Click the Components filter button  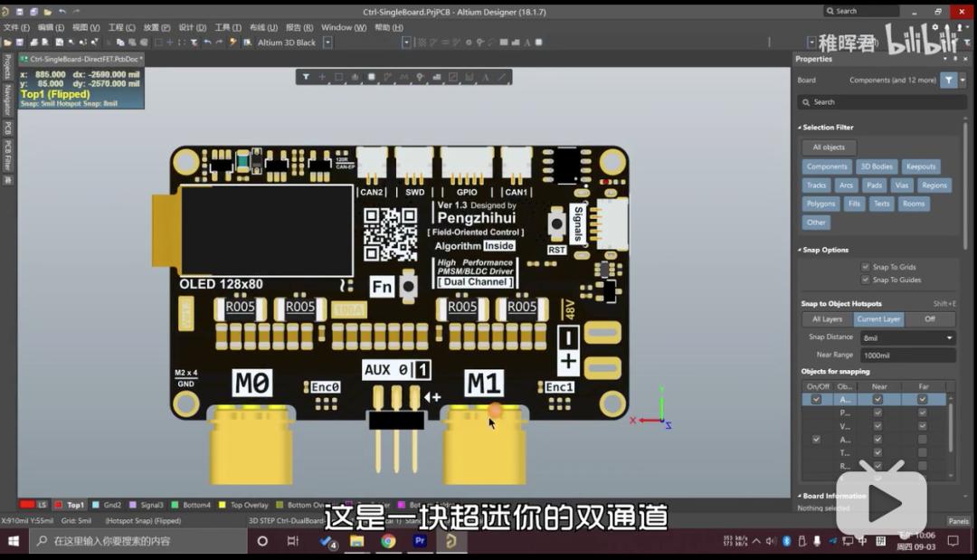827,166
